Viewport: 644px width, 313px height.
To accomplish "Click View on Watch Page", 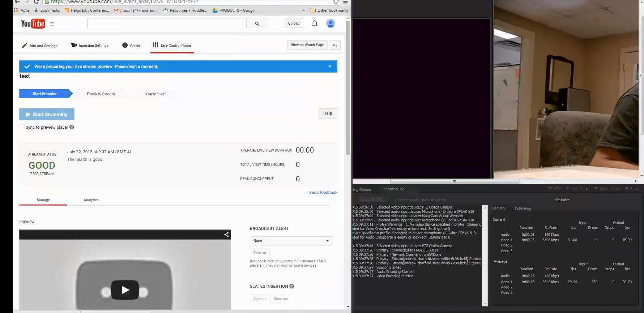I will (307, 45).
